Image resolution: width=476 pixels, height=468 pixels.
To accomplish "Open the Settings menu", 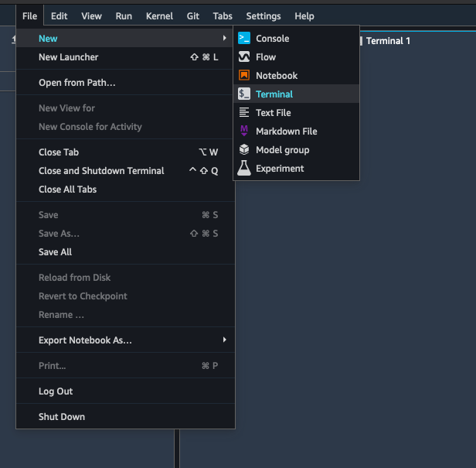I will [x=263, y=15].
